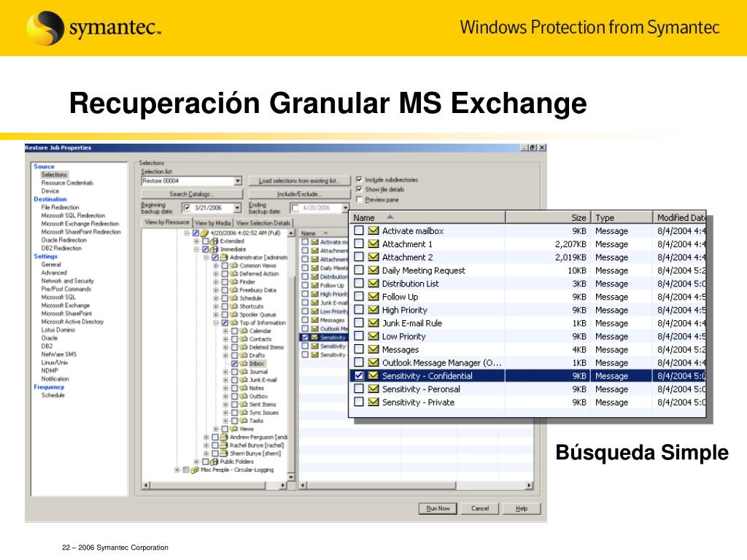Open Microsoft Exchange Redirection settings
This screenshot has height=560, width=747.
[x=80, y=224]
